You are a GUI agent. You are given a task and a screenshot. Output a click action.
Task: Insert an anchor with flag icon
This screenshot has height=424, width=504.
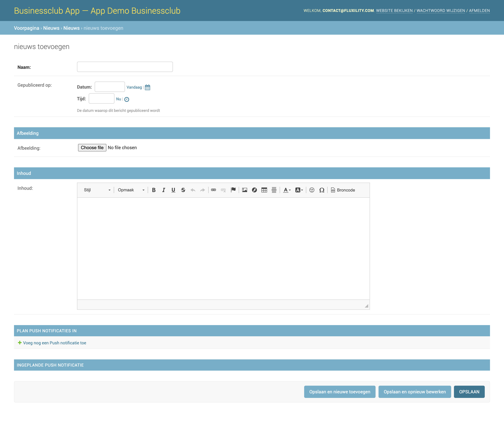tap(233, 190)
